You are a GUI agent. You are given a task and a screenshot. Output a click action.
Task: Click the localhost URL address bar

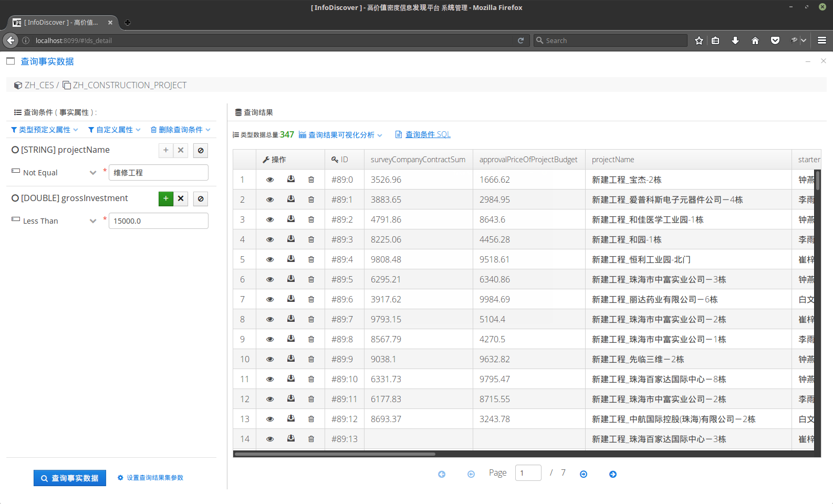273,40
